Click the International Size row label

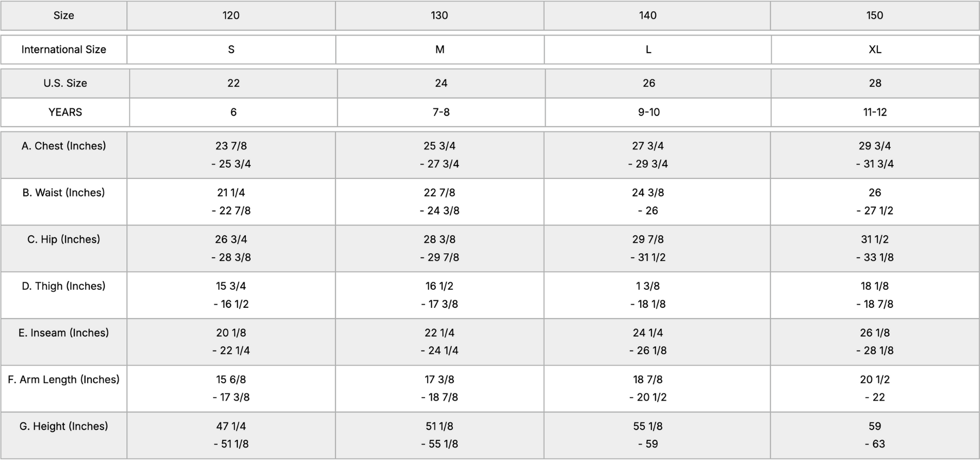coord(64,49)
